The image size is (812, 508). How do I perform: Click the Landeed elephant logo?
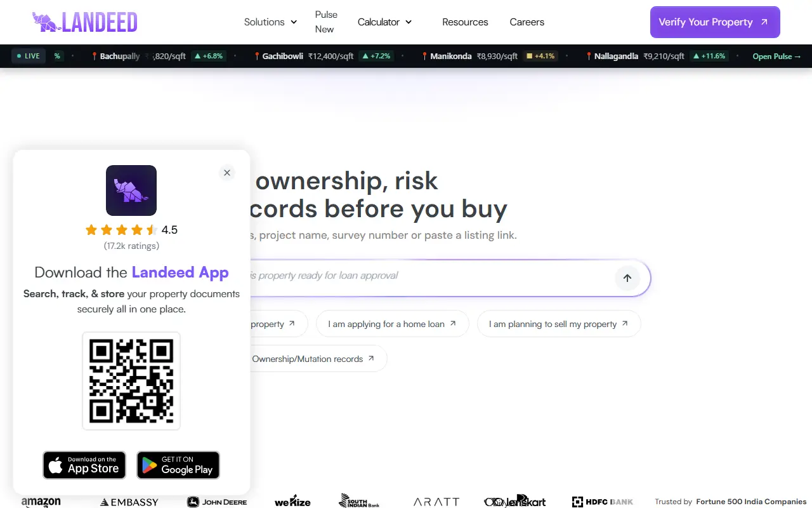[x=84, y=22]
